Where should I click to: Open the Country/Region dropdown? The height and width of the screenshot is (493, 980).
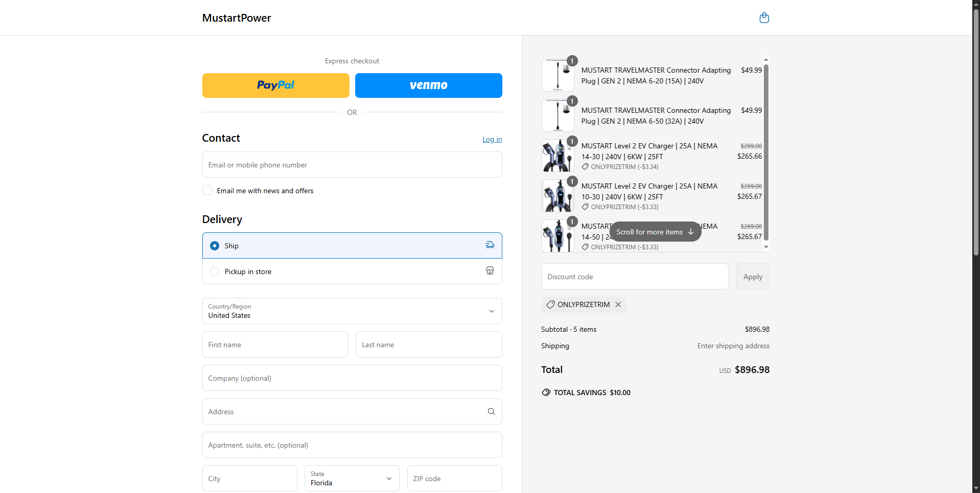pyautogui.click(x=352, y=311)
